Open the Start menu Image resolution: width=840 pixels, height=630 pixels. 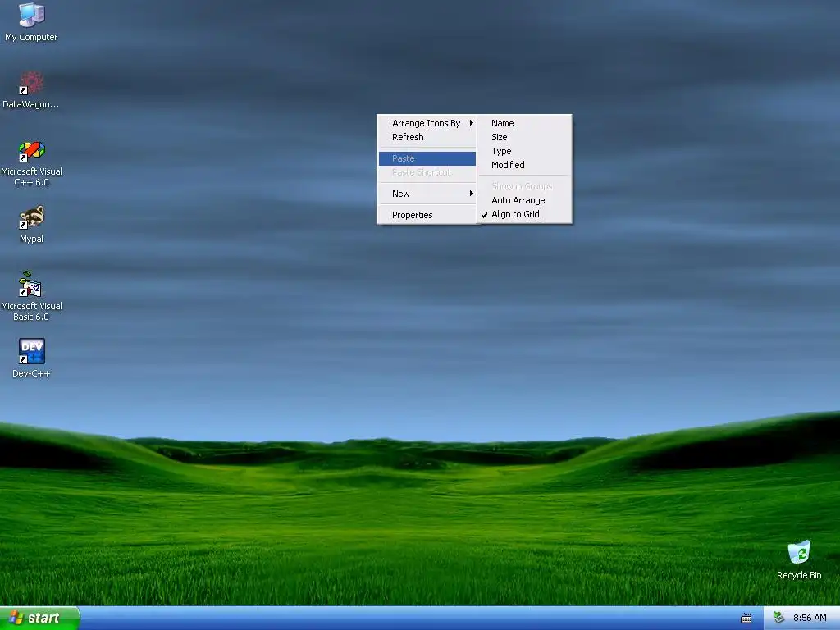[39, 618]
